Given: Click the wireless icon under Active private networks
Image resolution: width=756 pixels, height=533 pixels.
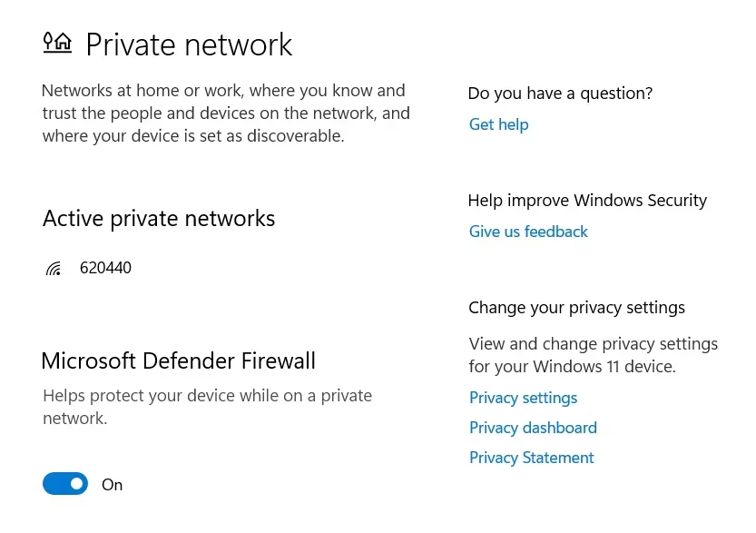Looking at the screenshot, I should tap(53, 267).
